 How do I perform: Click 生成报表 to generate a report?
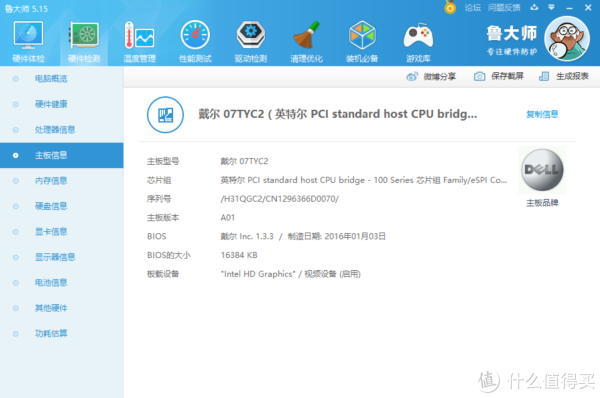[x=564, y=77]
